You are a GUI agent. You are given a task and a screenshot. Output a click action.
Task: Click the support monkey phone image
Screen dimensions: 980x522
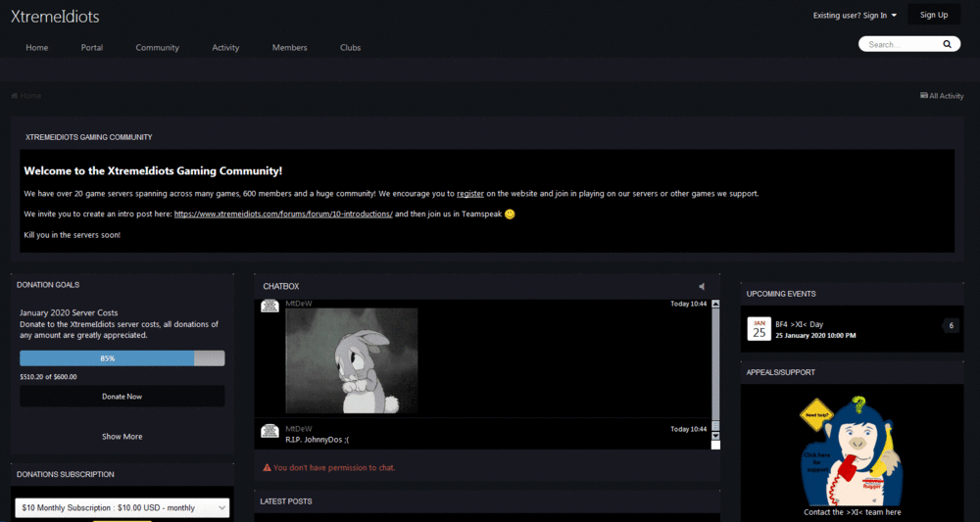pyautogui.click(x=852, y=450)
